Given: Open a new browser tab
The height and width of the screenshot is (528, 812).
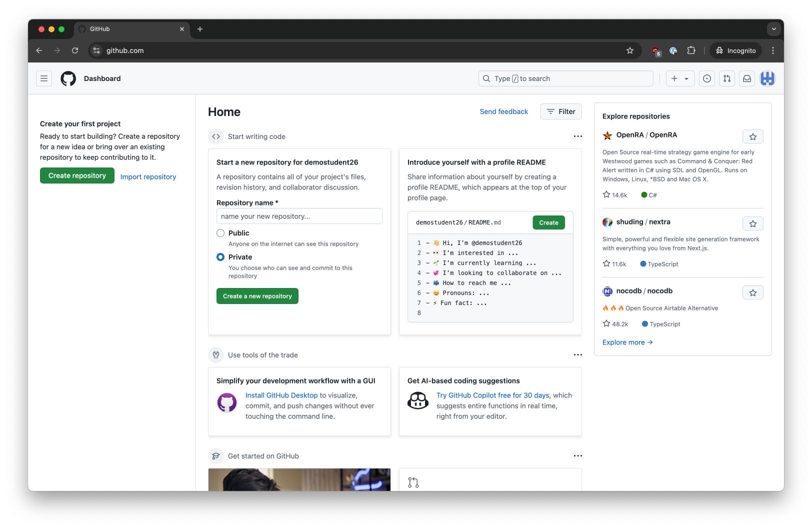Looking at the screenshot, I should 200,29.
